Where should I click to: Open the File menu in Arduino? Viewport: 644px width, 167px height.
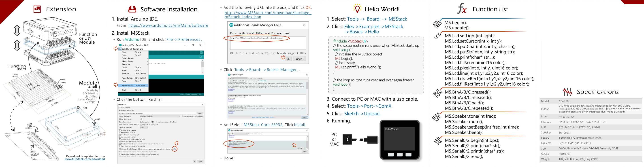point(120,49)
